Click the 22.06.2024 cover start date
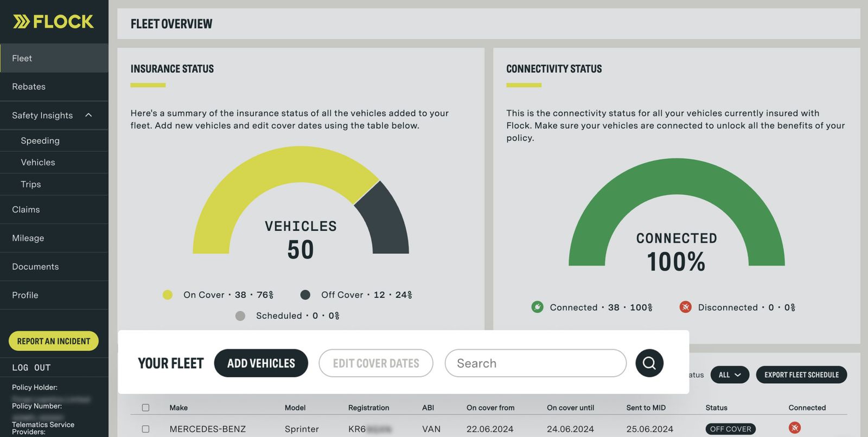This screenshot has height=437, width=868. (490, 429)
